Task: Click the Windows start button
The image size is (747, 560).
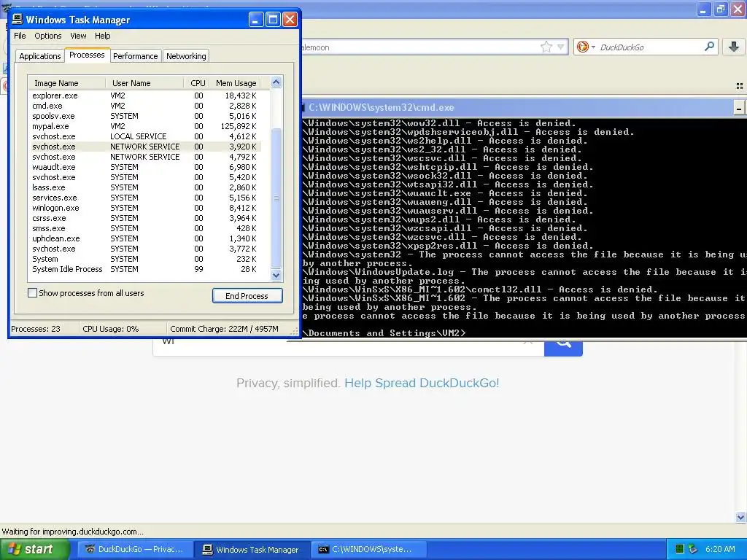Action: coord(35,549)
